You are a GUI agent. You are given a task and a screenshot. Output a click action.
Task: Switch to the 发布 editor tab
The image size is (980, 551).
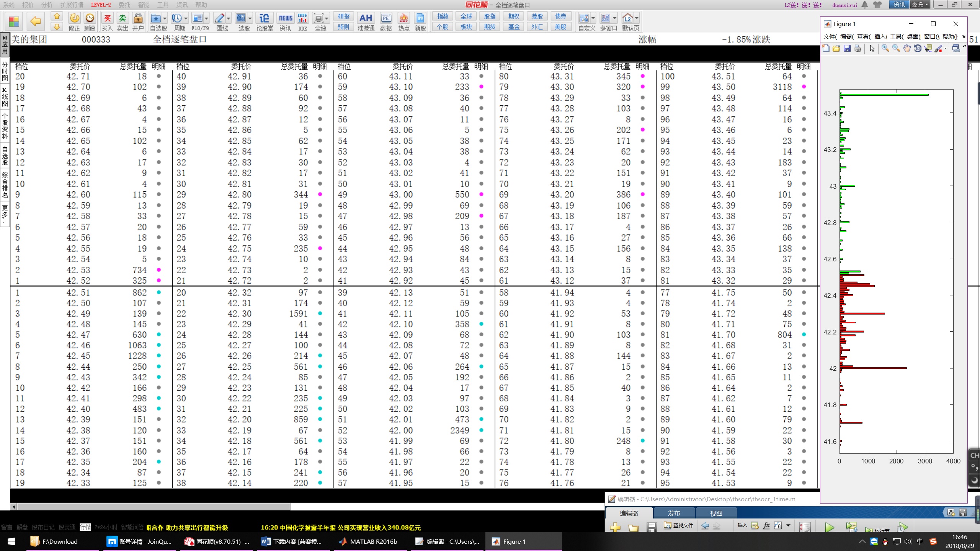tap(674, 513)
